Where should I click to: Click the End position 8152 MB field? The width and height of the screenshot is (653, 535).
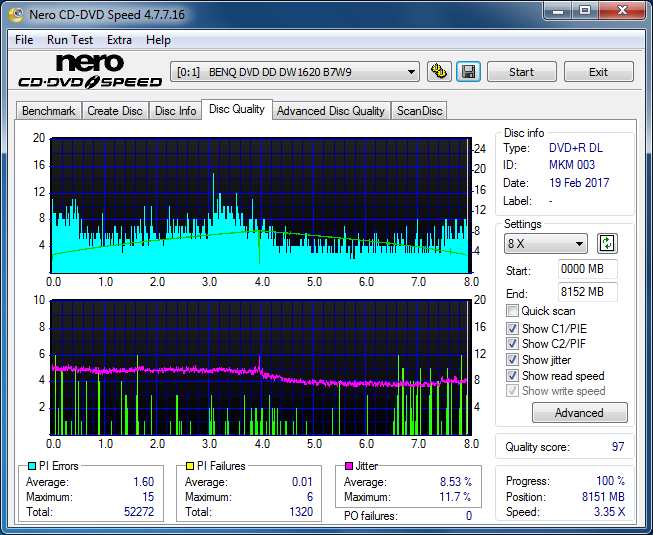click(x=587, y=292)
